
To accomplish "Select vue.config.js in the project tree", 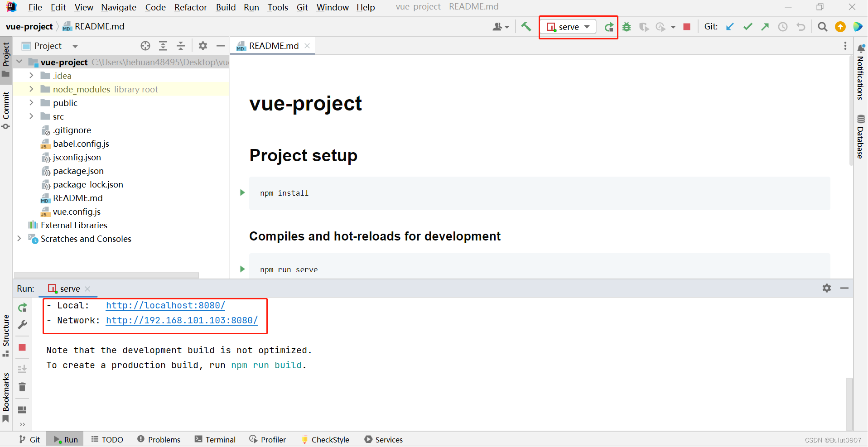I will [x=77, y=211].
